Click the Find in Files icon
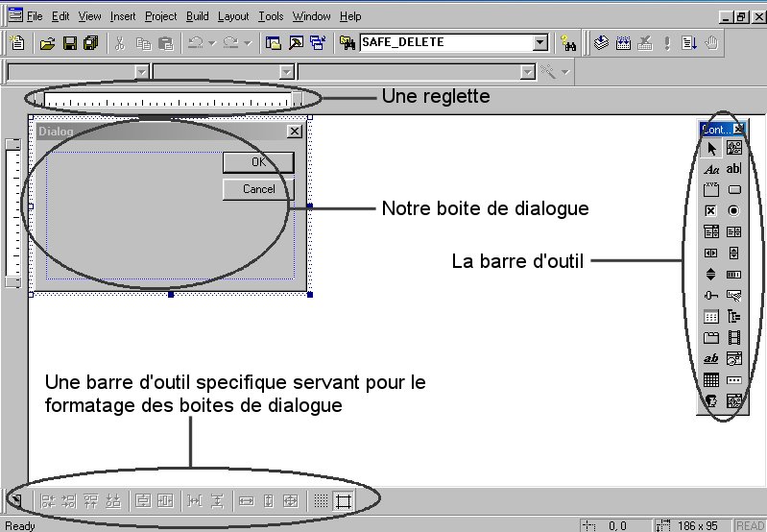Screen dimensions: 767x532 coord(347,43)
